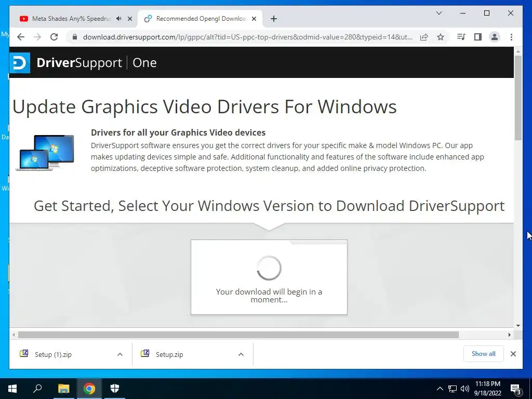Bookmark this page with the star
532x399 pixels.
pos(441,37)
